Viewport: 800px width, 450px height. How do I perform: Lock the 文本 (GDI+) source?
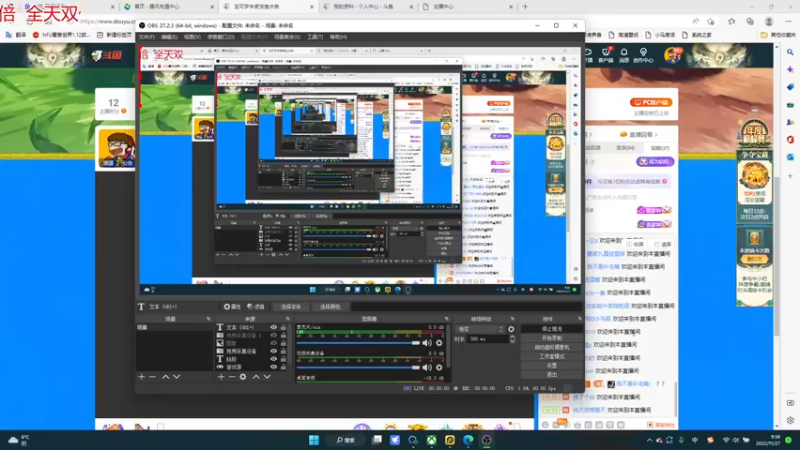[283, 327]
